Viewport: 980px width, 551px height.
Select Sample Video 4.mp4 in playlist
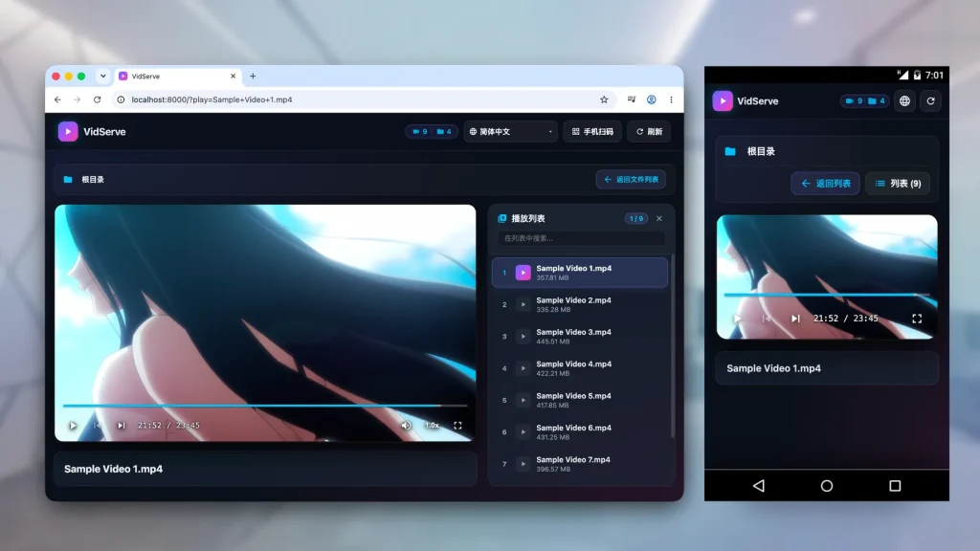(580, 368)
